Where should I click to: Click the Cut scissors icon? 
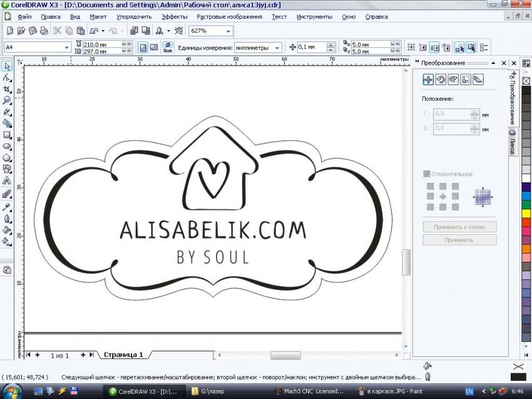[x=57, y=31]
